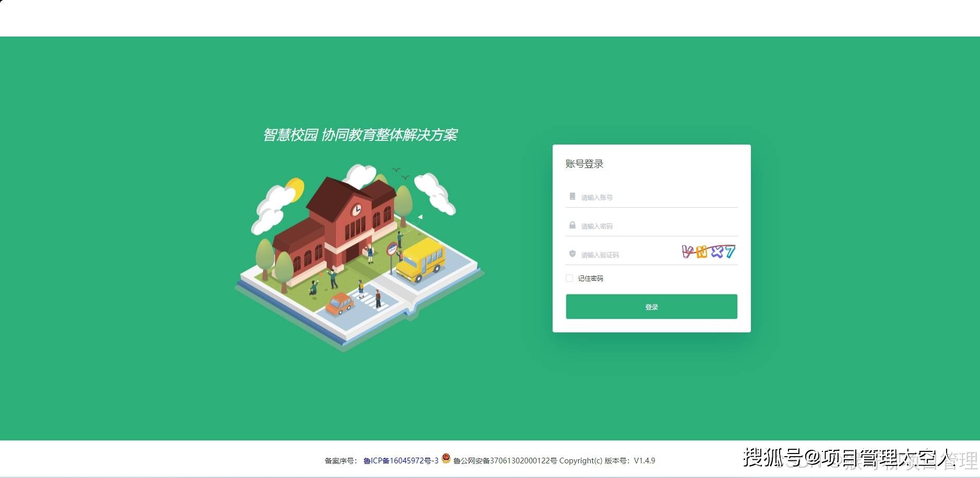Click the orange car in the illustration
The height and width of the screenshot is (478, 980).
click(x=340, y=303)
